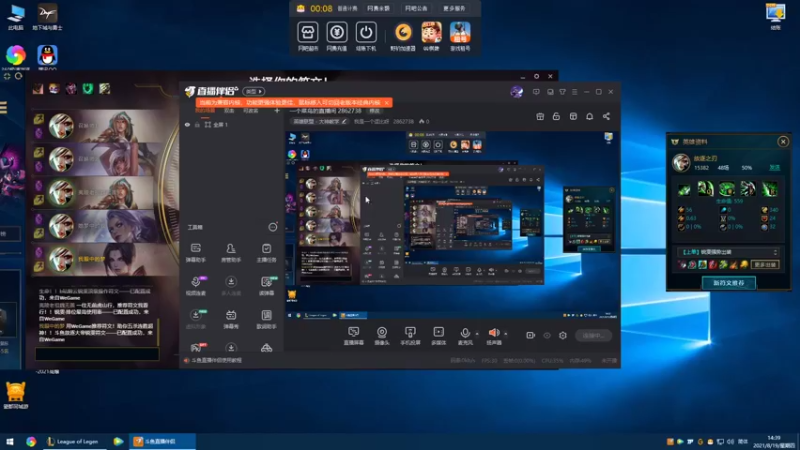Open the 主播任务 tool

point(266,253)
